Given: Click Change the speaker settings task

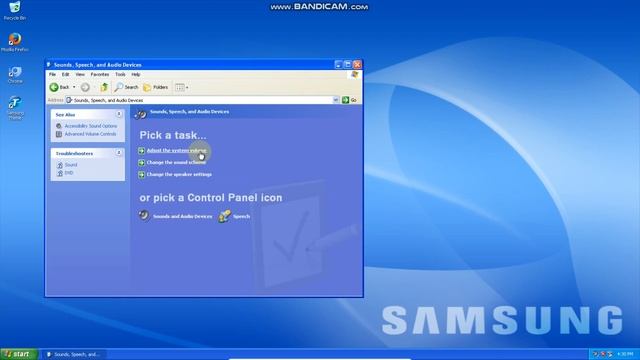Looking at the screenshot, I should pyautogui.click(x=179, y=174).
